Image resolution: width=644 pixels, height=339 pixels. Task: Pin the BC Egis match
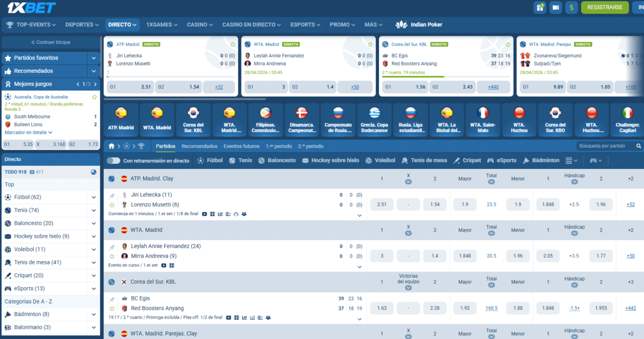coord(112,299)
